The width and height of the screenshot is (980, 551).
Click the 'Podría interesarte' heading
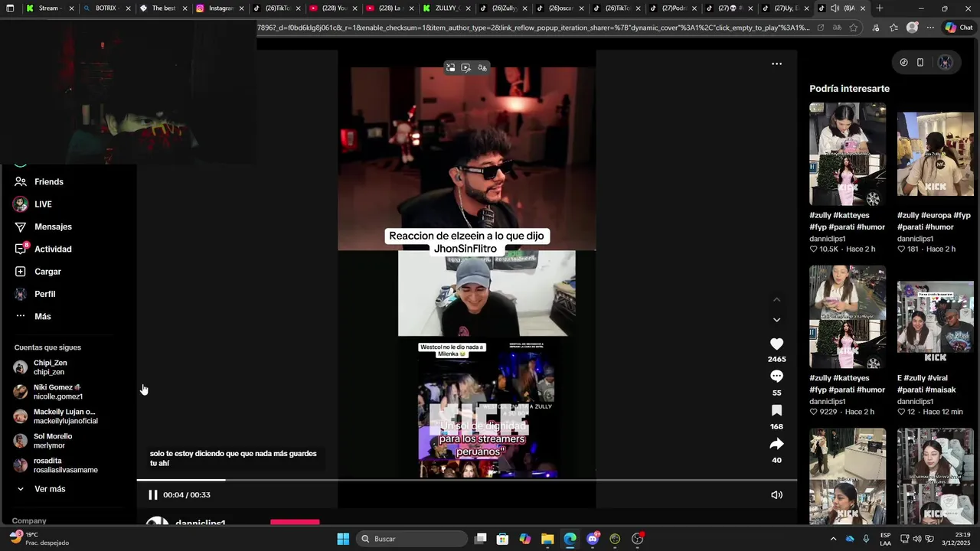[x=849, y=89]
